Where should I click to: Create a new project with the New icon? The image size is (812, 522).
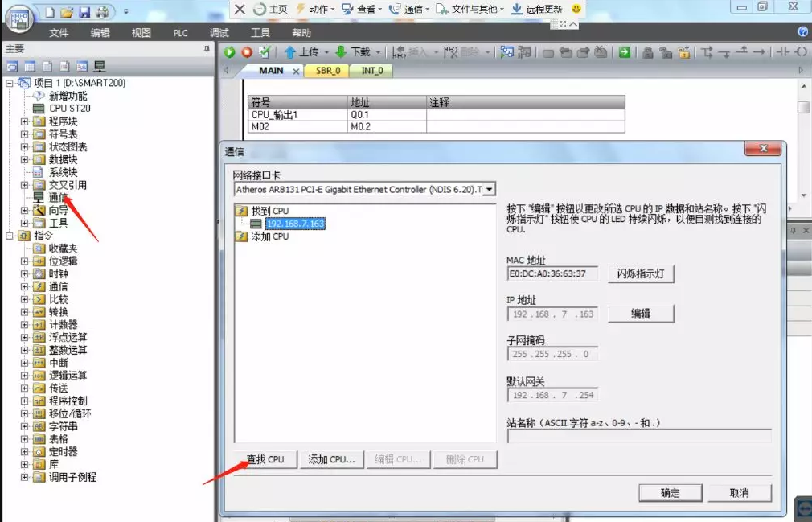pyautogui.click(x=50, y=11)
